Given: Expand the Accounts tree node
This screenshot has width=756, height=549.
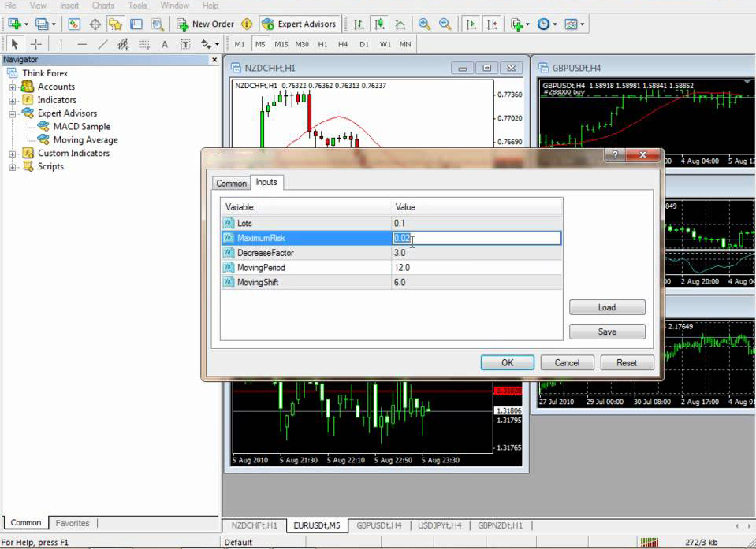Looking at the screenshot, I should (13, 87).
